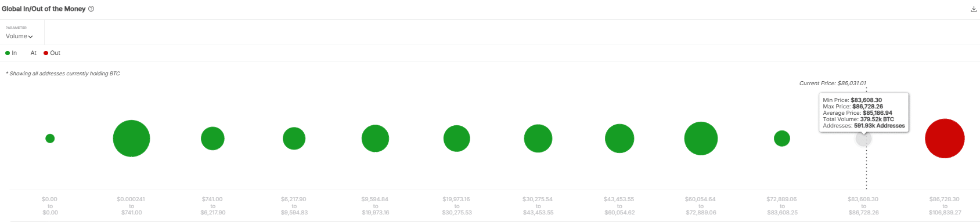Click the red Out-of-money bubble
This screenshot has height=222, width=980.
click(945, 139)
